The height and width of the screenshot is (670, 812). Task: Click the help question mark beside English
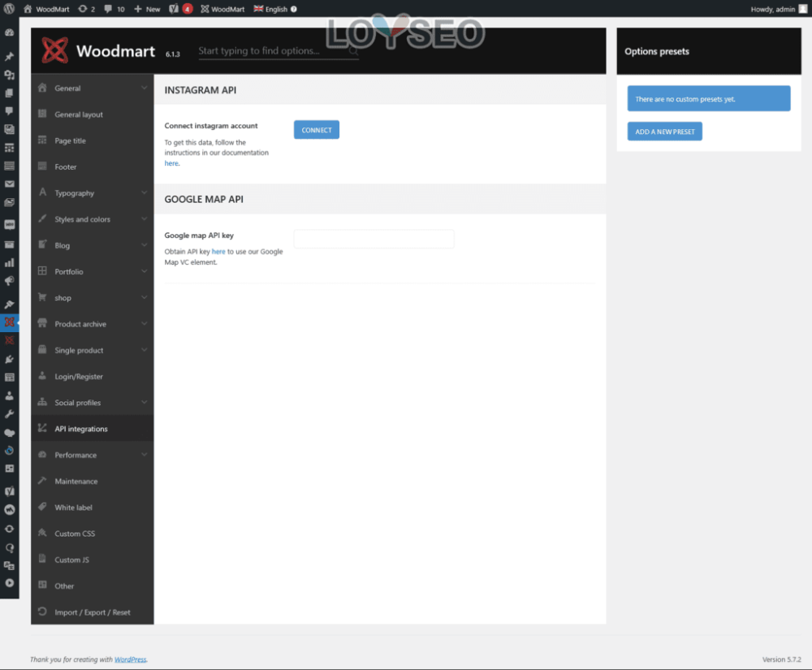pos(294,9)
